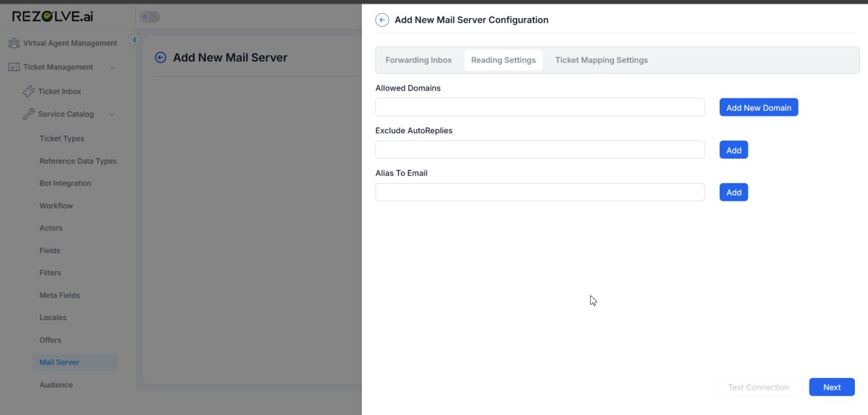Click the Service Catalog wrench icon

(x=29, y=114)
